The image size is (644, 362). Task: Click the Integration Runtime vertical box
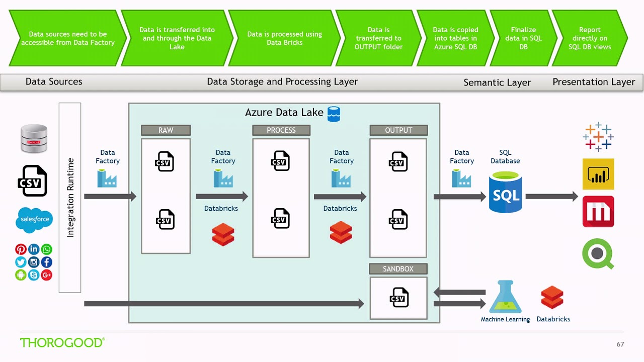[x=70, y=198]
